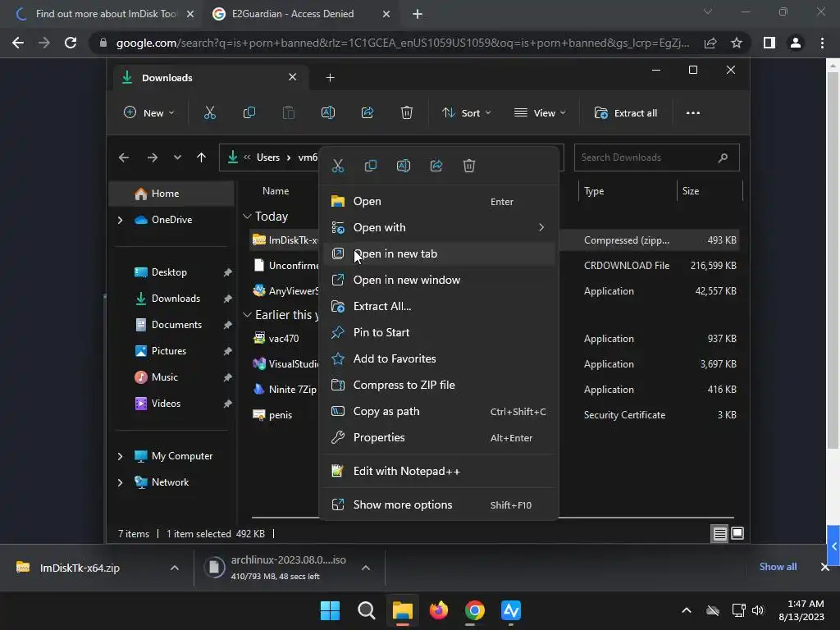The width and height of the screenshot is (840, 630).
Task: Click the Share icon in the context menu
Action: (436, 166)
